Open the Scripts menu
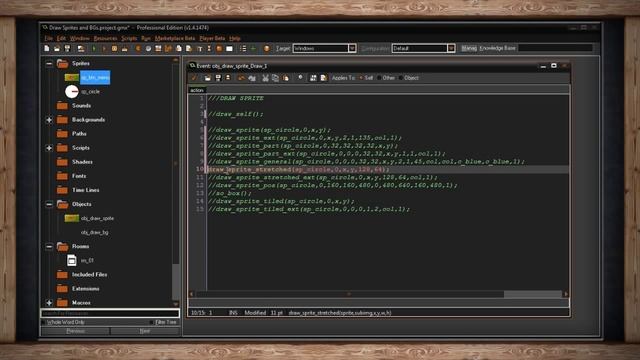This screenshot has width=640, height=360. tap(129, 38)
